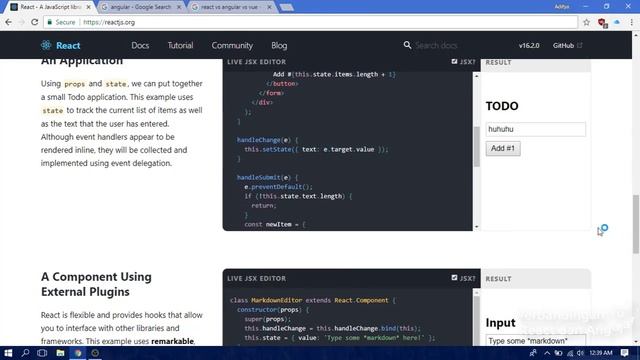Click the red shield extension icon
Screen dimensions: 640x360
(602, 22)
